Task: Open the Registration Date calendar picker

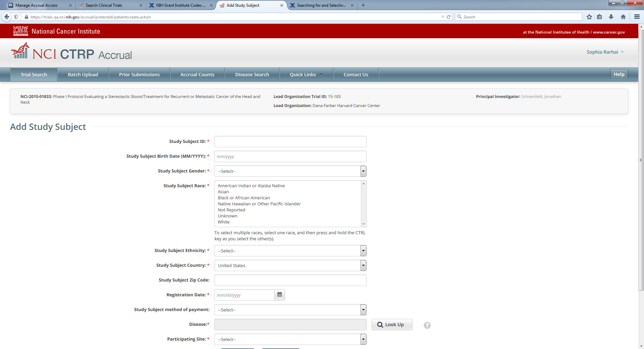Action: coord(279,295)
